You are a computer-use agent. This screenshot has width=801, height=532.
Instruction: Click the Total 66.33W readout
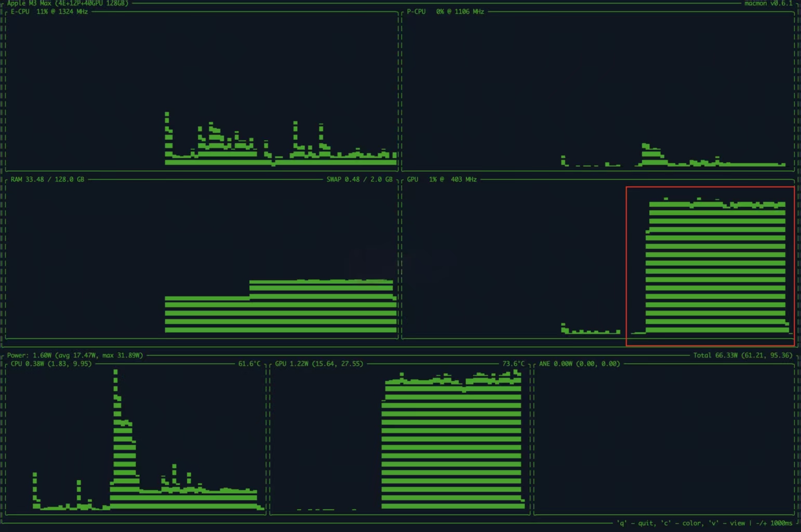click(x=743, y=355)
